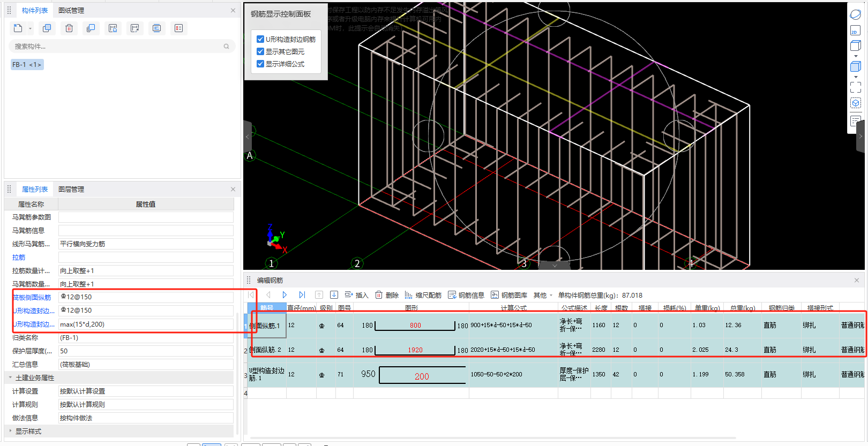
Task: Click the 缩尺配筋 button
Action: (423, 295)
